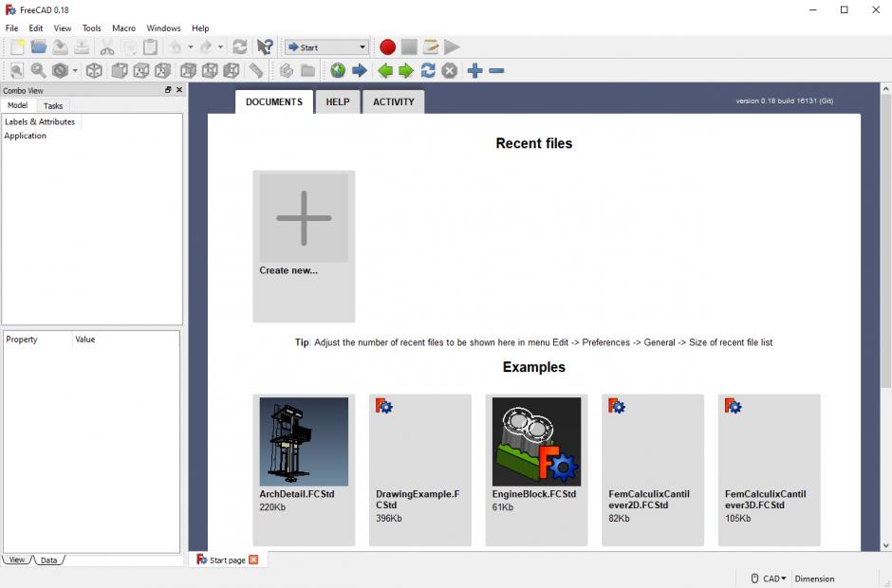Open the macro editor notepad icon
Viewport: 892px width, 588px height.
[431, 46]
